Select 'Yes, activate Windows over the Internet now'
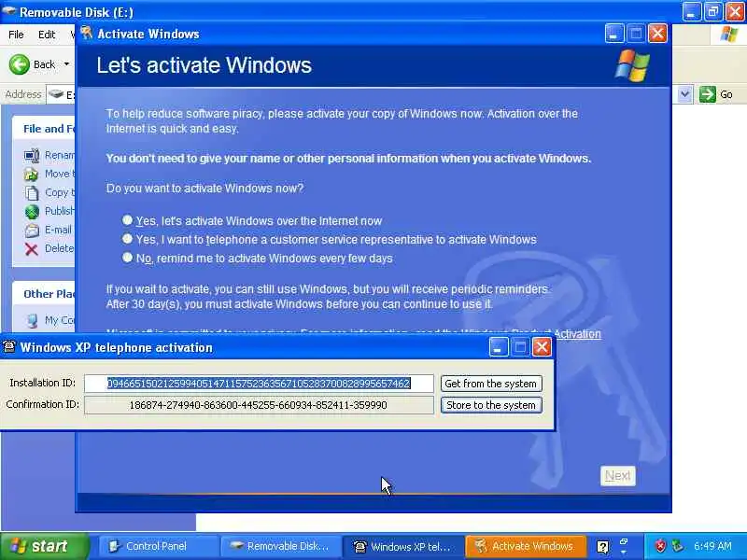Viewport: 747px width, 560px height. coord(127,220)
